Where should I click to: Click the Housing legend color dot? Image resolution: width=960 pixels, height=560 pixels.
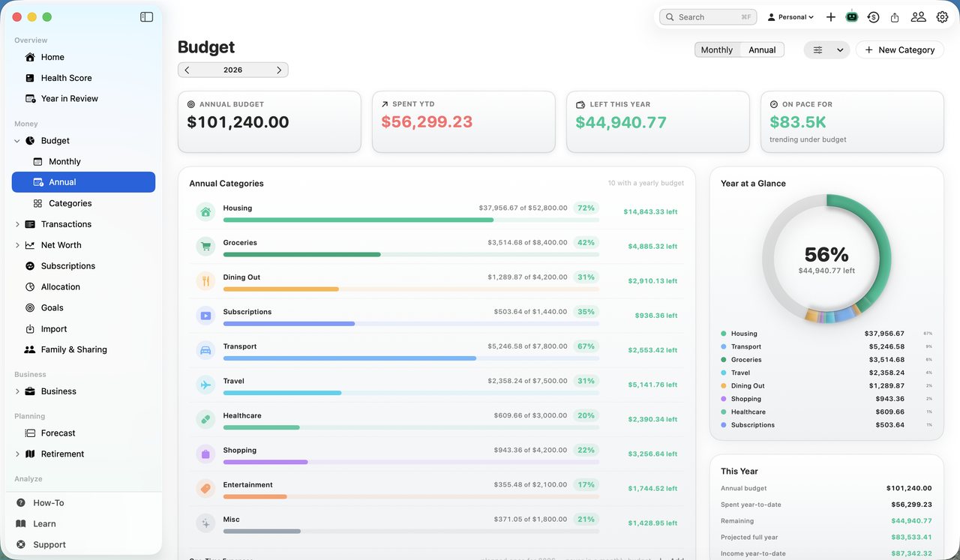pos(724,334)
